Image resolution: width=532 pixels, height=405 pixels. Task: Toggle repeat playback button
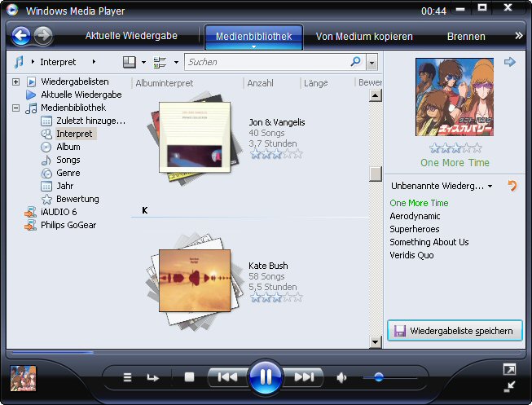[152, 377]
